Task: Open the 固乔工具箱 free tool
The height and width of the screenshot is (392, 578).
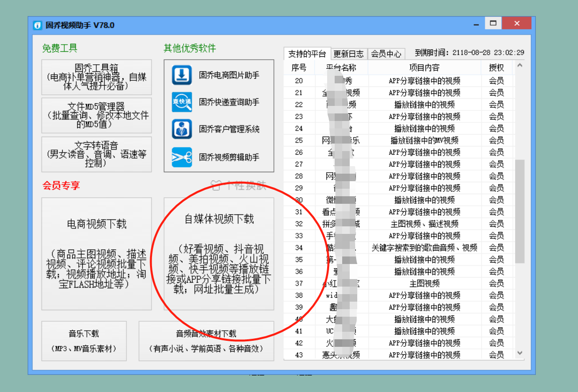Action: (x=96, y=77)
